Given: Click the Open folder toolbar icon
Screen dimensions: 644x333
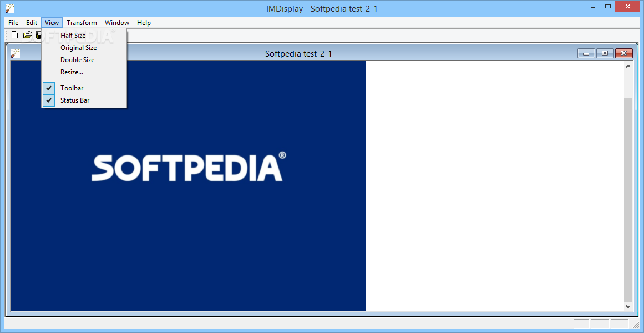Looking at the screenshot, I should [27, 35].
